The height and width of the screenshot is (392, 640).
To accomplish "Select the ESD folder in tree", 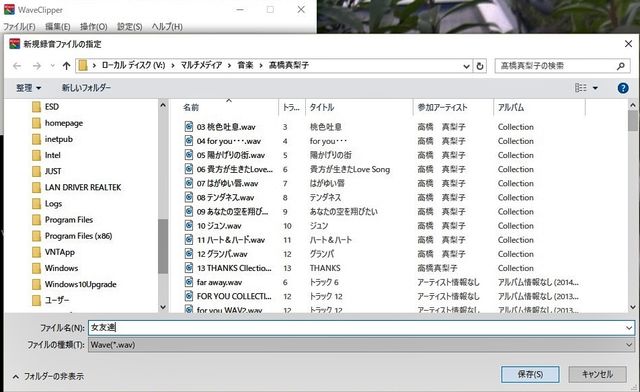I will tap(46, 107).
